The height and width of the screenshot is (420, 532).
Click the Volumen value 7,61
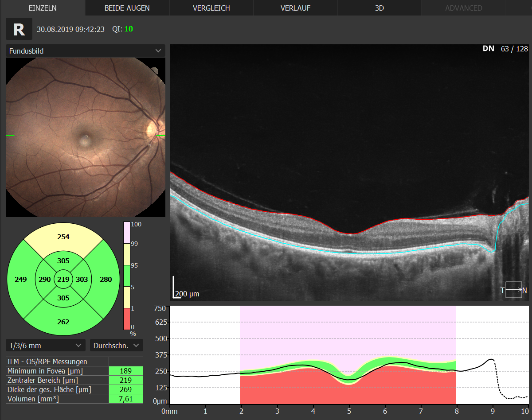126,399
